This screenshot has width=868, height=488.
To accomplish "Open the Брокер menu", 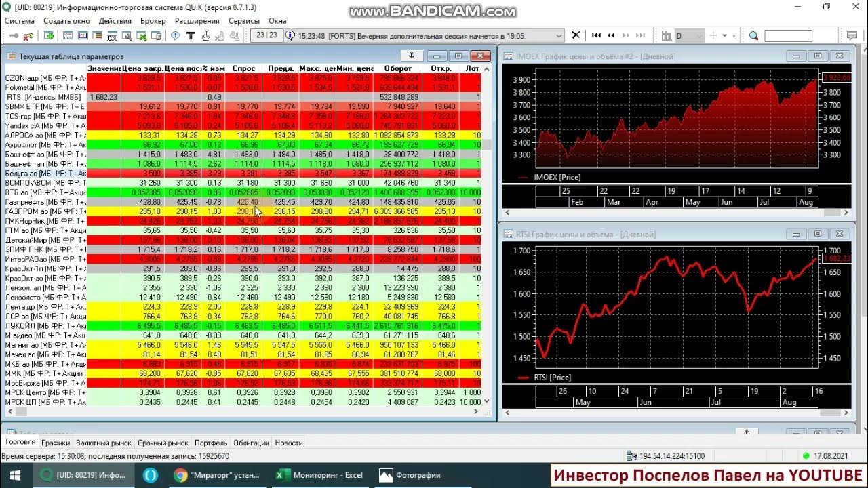I will (x=153, y=21).
